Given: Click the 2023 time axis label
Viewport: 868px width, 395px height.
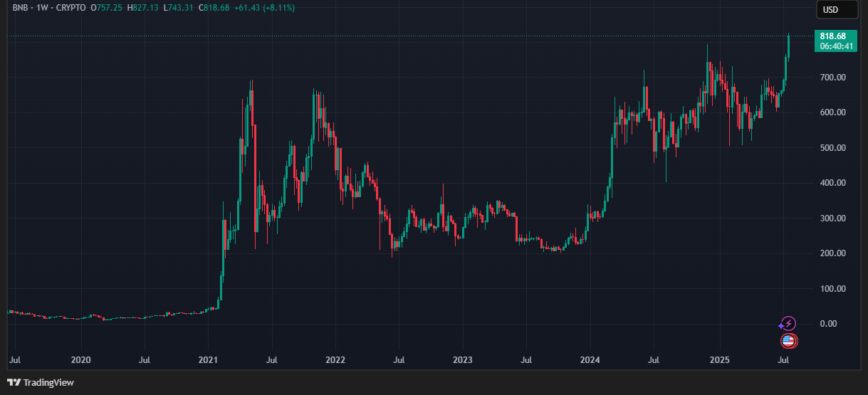Looking at the screenshot, I should point(463,361).
